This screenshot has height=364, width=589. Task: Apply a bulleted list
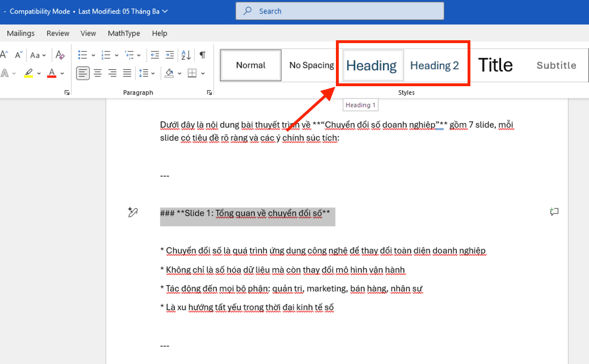click(83, 55)
